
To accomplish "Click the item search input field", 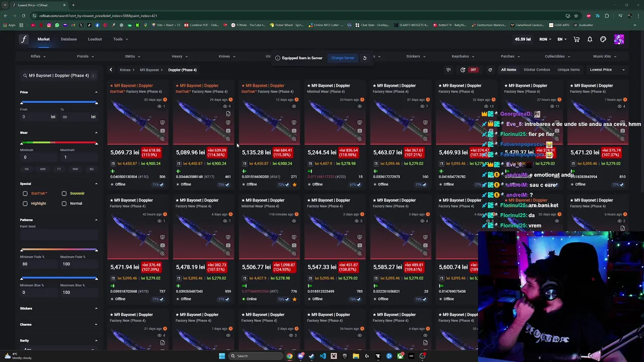I will 59,75.
